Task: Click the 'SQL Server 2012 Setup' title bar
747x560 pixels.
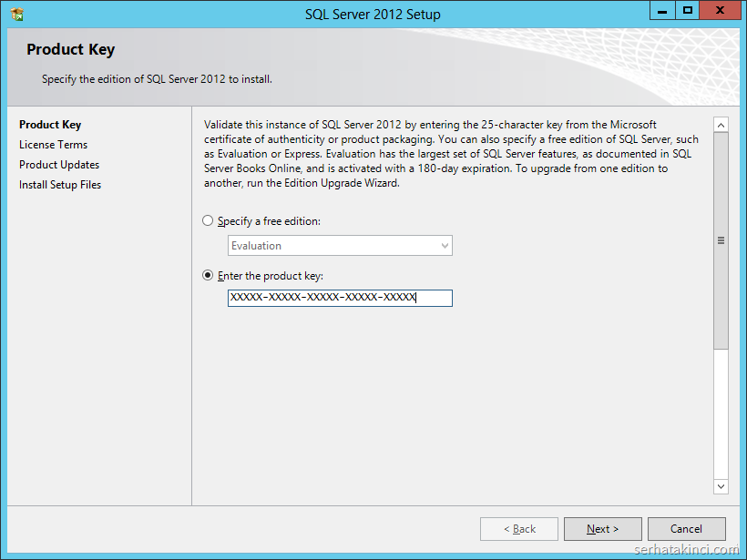Action: click(373, 14)
